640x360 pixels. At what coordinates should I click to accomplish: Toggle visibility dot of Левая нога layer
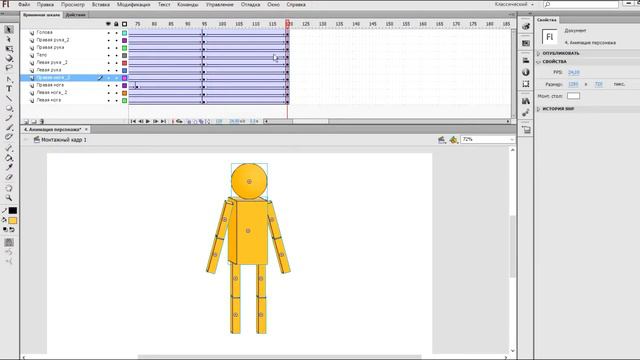109,100
